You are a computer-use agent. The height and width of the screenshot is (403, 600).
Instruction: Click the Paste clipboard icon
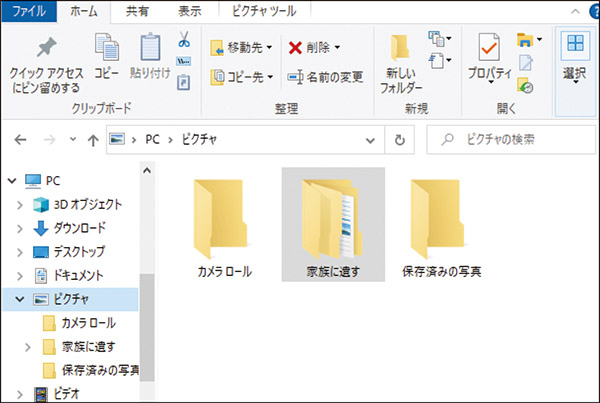click(x=150, y=49)
